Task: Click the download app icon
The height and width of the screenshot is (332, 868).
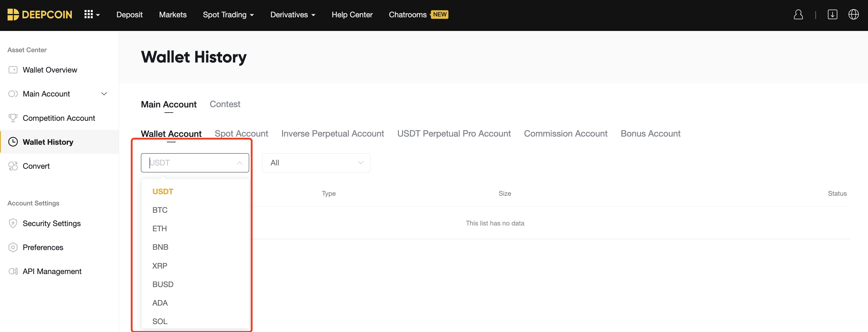Action: coord(832,15)
